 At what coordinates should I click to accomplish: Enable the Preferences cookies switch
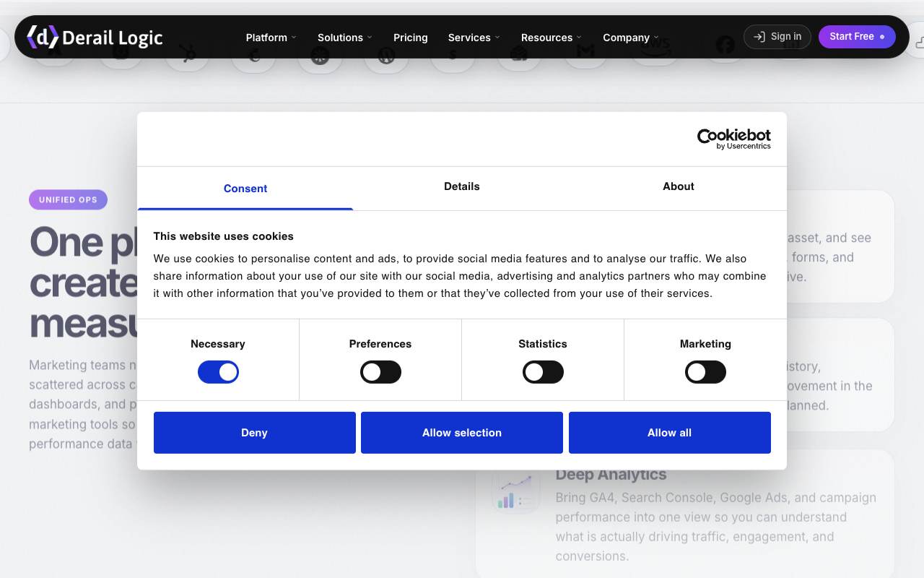380,372
